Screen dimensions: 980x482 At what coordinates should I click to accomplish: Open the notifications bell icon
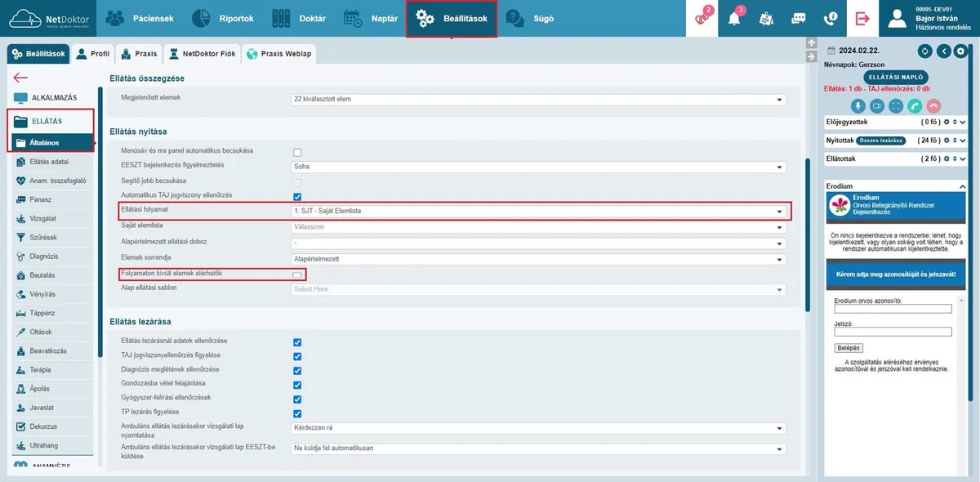coord(735,17)
